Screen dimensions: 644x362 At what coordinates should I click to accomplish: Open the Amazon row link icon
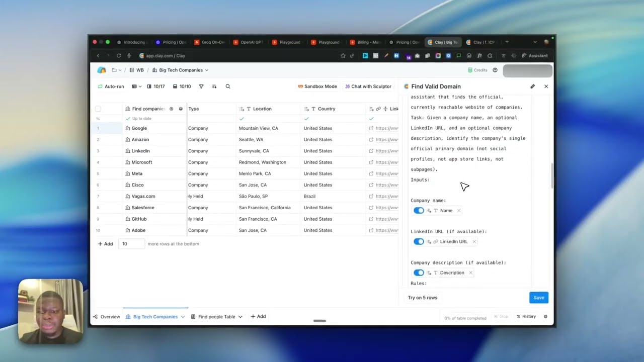click(371, 140)
